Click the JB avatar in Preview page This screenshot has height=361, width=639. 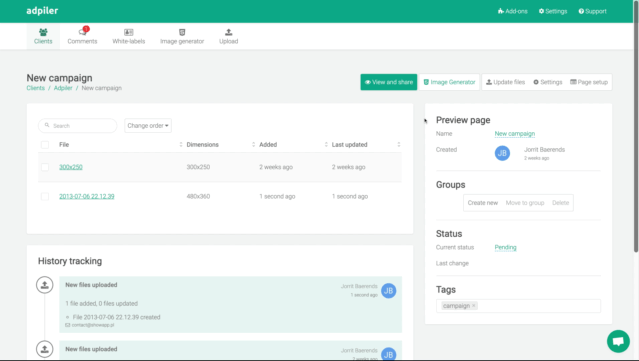coord(502,153)
